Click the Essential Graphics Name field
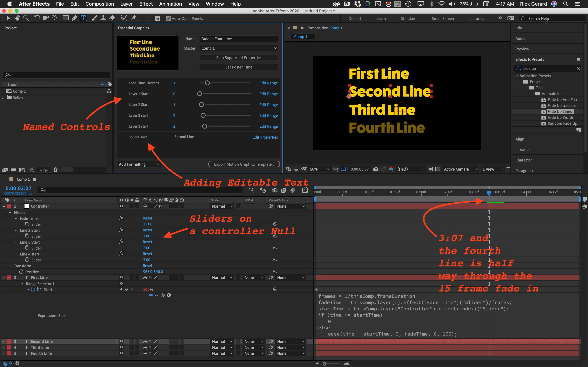The height and width of the screenshot is (367, 588). click(x=239, y=39)
